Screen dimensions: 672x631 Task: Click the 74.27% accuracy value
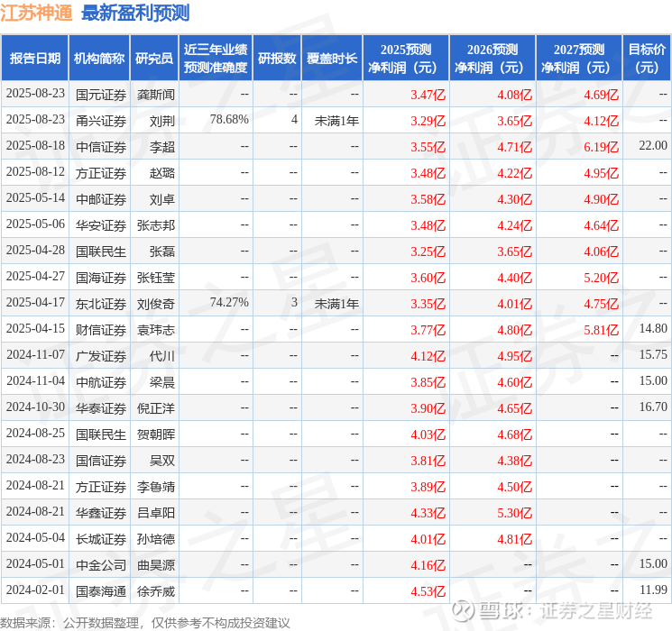coord(229,303)
